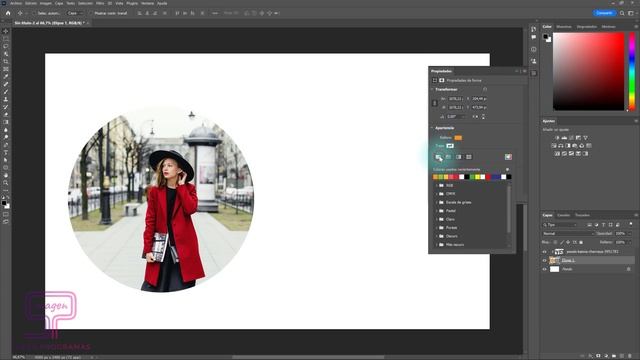Select the Brush tool
Viewport: 640px width, 360px height.
pyautogui.click(x=6, y=91)
